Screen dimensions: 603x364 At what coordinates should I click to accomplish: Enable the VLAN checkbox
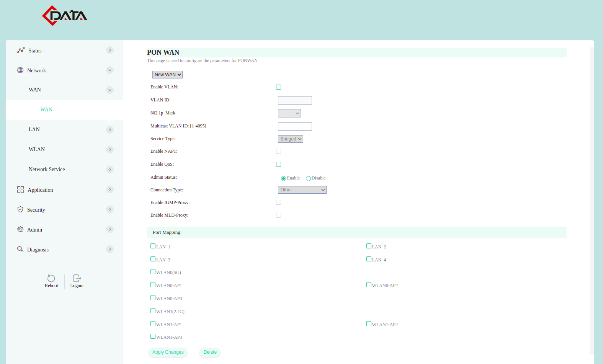(278, 87)
